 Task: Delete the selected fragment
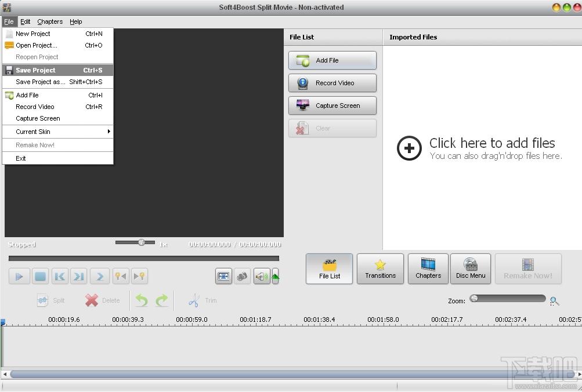point(103,300)
